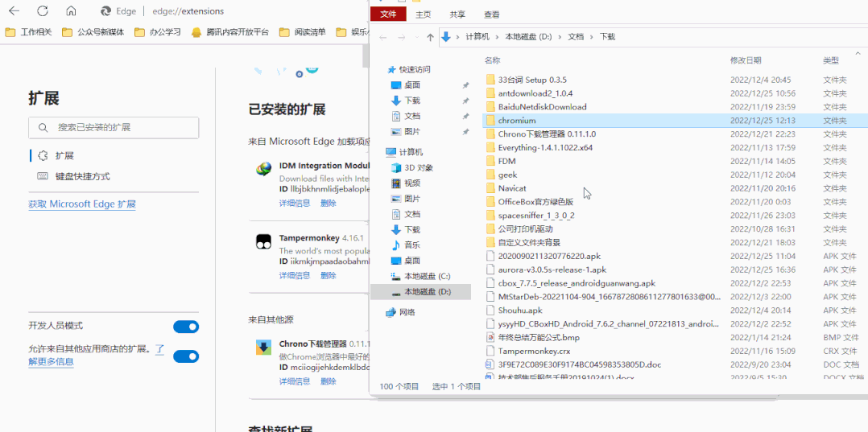Select 3D 对象 in Explorer sidebar
868x432 pixels.
pos(412,167)
